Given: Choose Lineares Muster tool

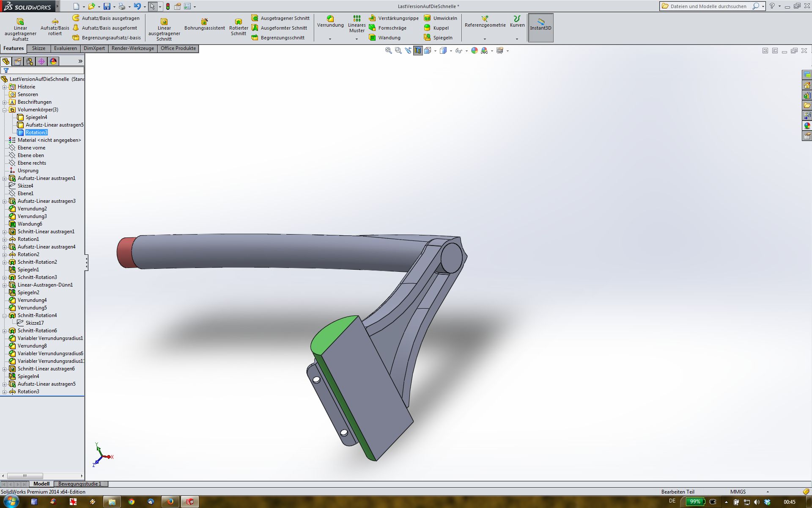Looking at the screenshot, I should [x=357, y=24].
